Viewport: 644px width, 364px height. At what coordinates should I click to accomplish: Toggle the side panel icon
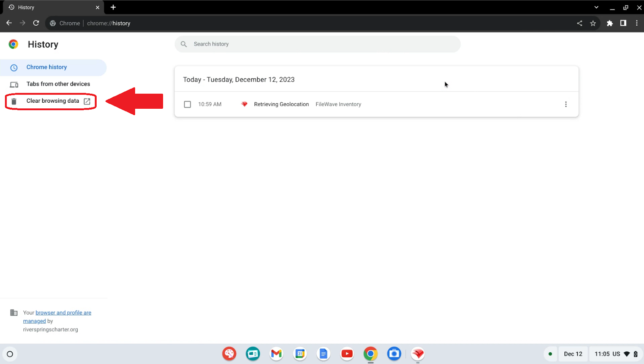point(623,23)
